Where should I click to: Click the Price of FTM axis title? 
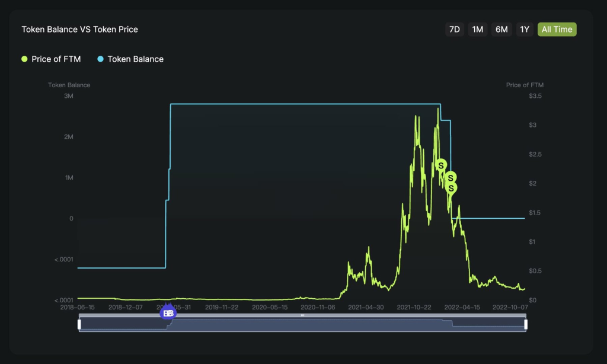[525, 85]
